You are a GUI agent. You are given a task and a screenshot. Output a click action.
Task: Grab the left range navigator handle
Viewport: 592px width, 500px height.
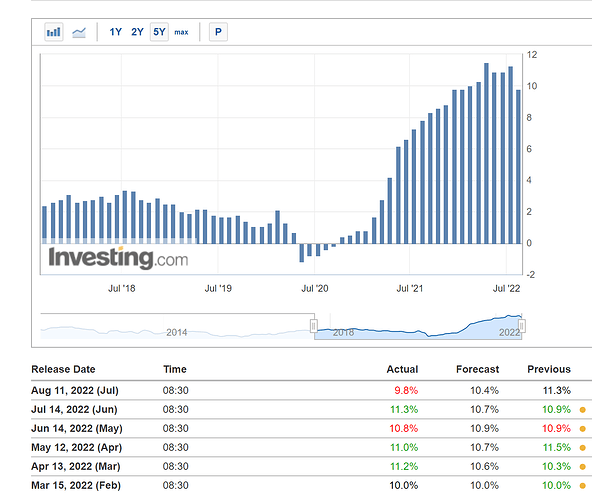pos(314,326)
